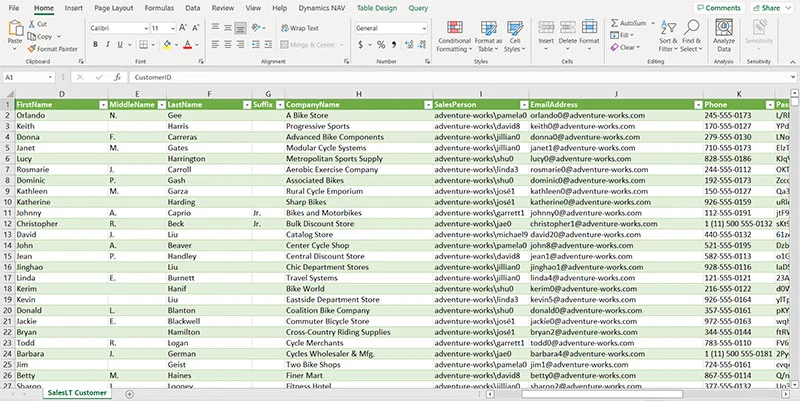Switch to the Formulas tab
This screenshot has height=401, width=800.
(159, 8)
